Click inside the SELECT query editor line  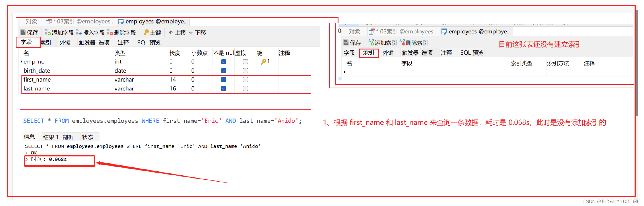(162, 121)
